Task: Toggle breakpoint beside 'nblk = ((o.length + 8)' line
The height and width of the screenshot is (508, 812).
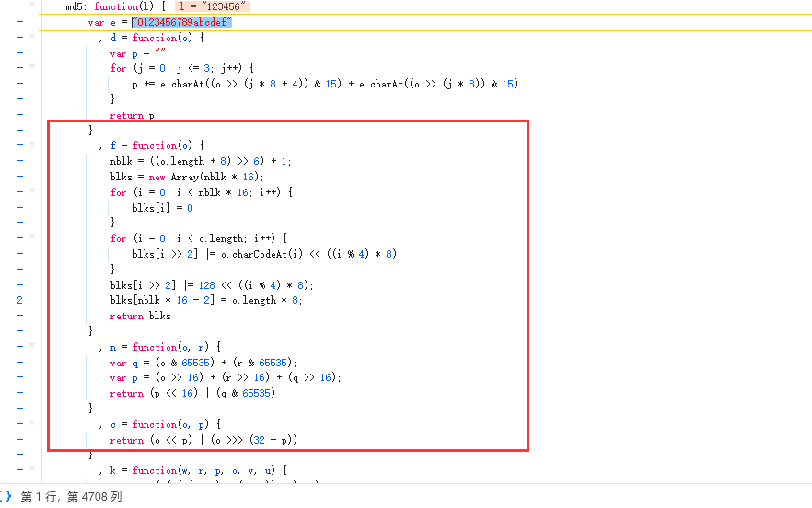Action: (x=19, y=161)
